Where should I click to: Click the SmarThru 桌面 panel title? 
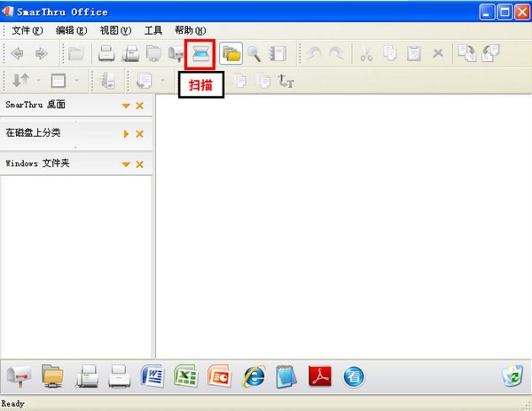coord(35,105)
